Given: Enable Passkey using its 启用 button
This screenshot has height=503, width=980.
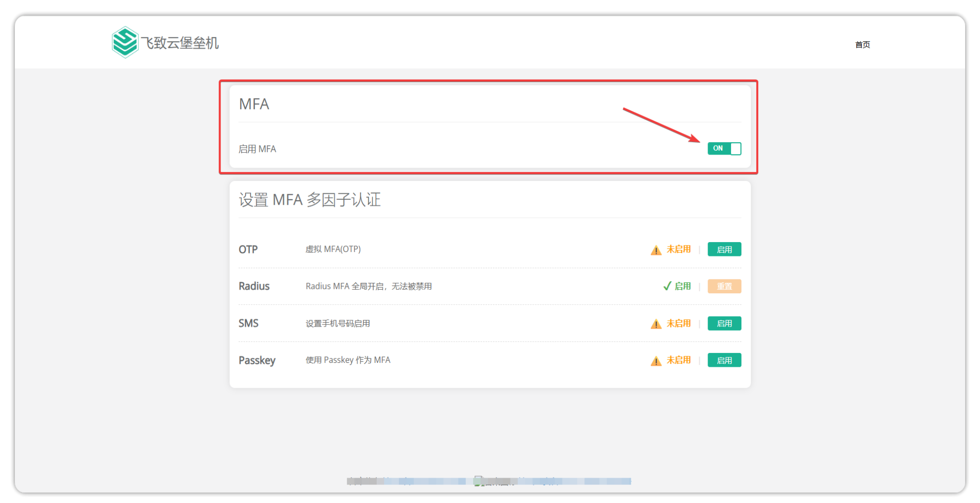Looking at the screenshot, I should (x=724, y=360).
